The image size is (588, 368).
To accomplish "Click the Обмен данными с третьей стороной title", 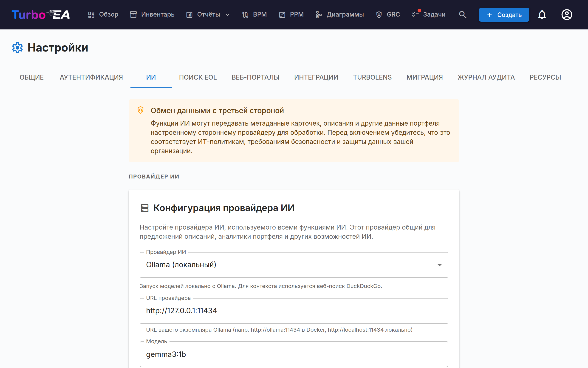I will pyautogui.click(x=217, y=110).
